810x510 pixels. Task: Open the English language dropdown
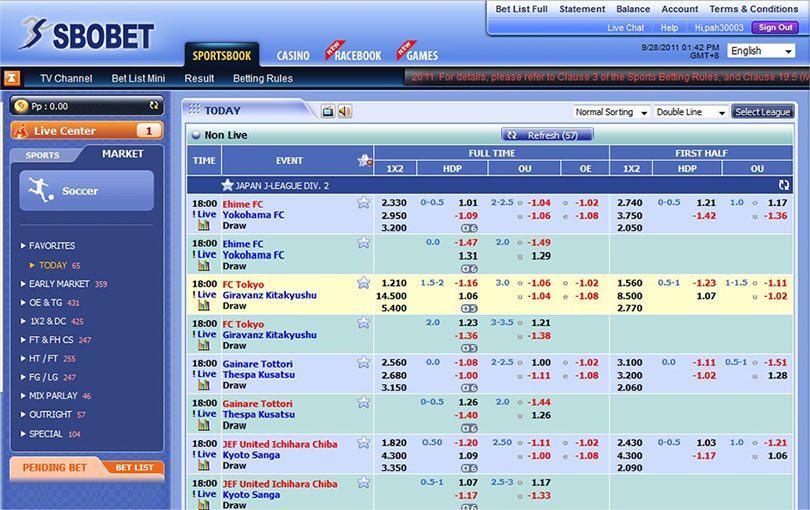[x=761, y=51]
